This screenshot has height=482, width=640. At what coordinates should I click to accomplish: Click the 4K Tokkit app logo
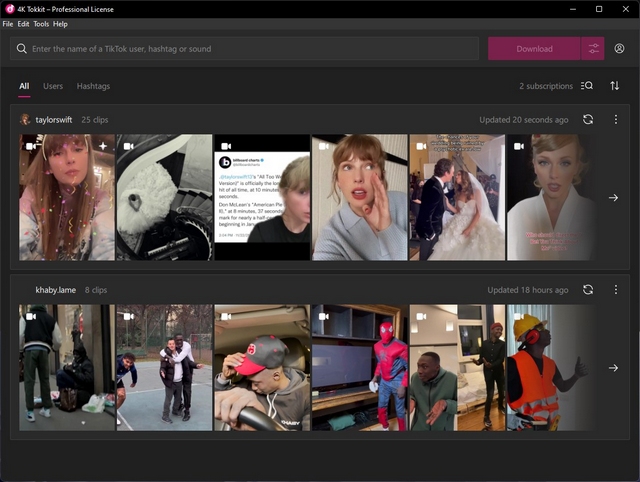coord(10,9)
